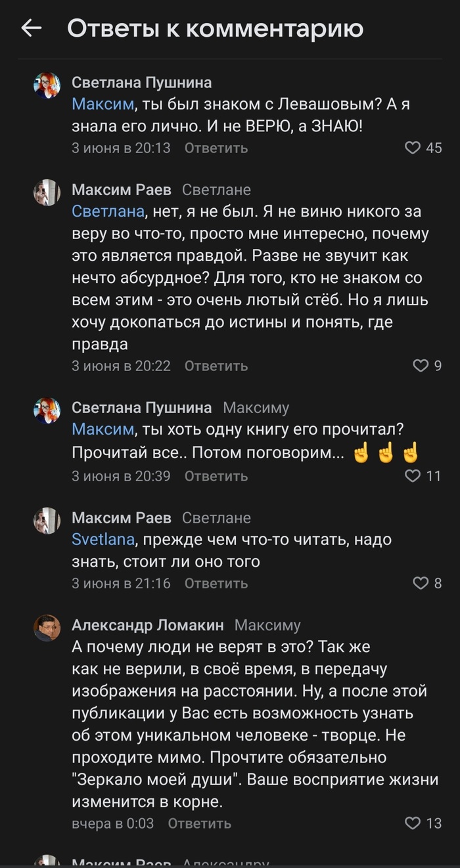Tap heart icon on 8-likes comment
Screen dimensions: 460x868
420,583
